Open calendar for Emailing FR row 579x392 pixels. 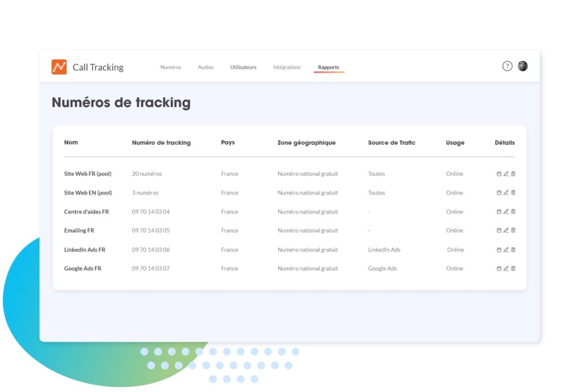tap(499, 230)
